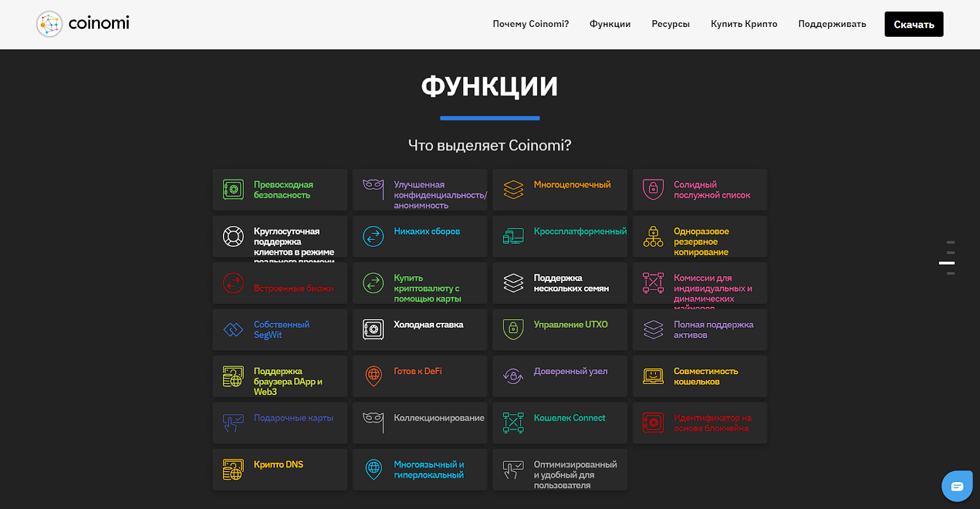Click the hand pointer icon beside Подарочные карты
The height and width of the screenshot is (509, 980).
pos(233,423)
